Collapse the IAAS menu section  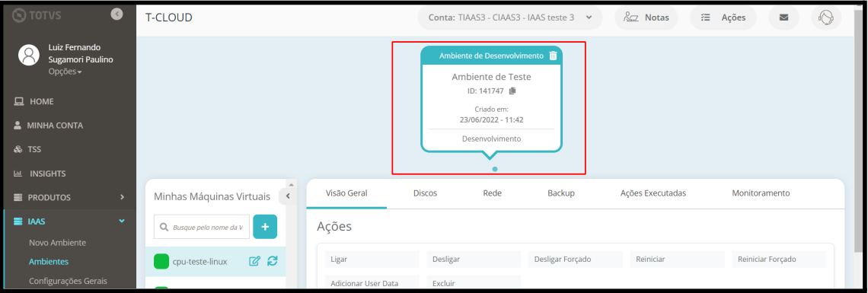click(69, 221)
